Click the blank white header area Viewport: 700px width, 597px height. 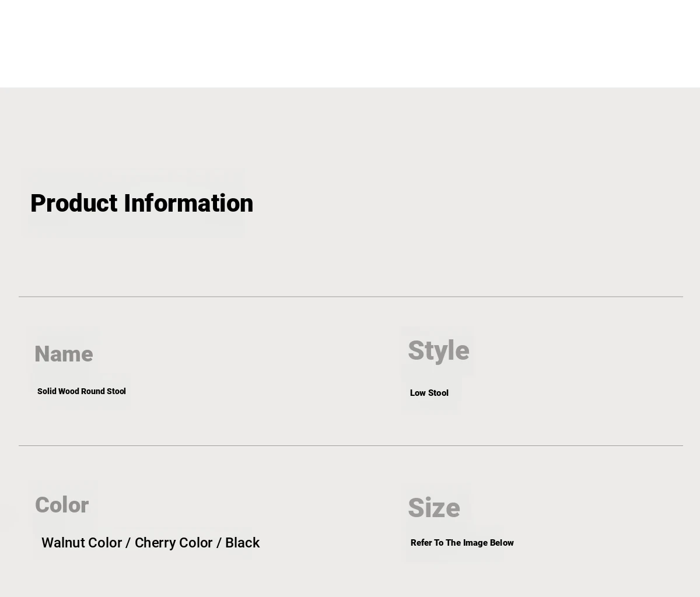tap(350, 44)
